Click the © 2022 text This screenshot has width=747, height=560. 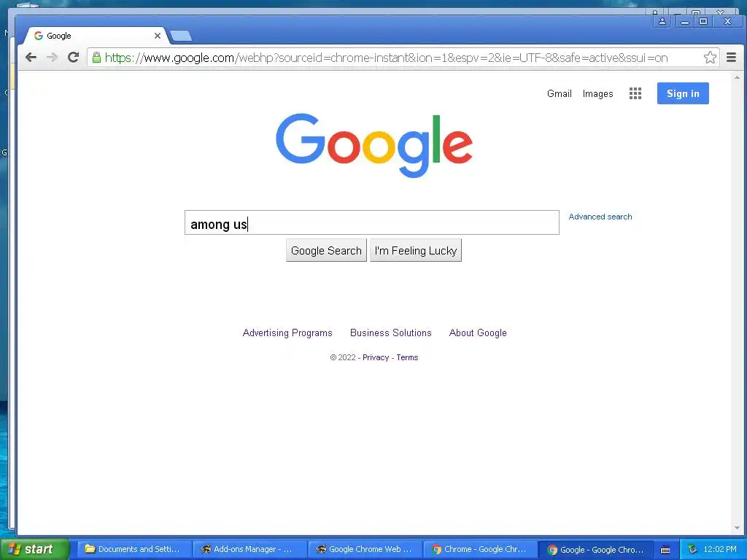pos(343,357)
